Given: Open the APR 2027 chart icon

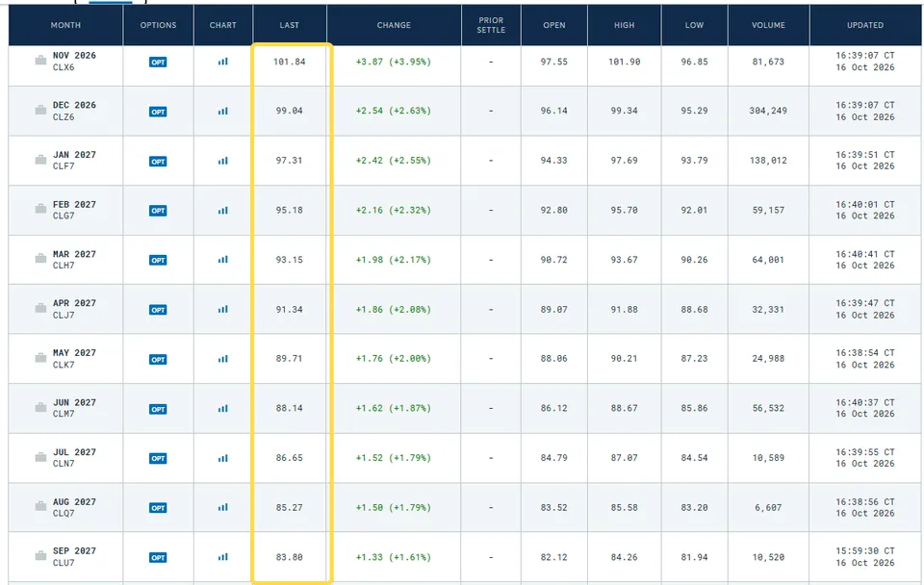Looking at the screenshot, I should click(222, 309).
